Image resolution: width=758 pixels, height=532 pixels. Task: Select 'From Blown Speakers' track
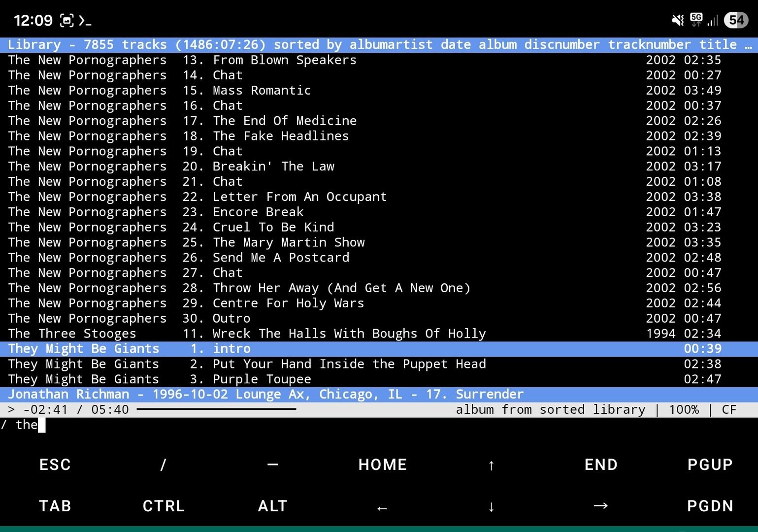379,60
